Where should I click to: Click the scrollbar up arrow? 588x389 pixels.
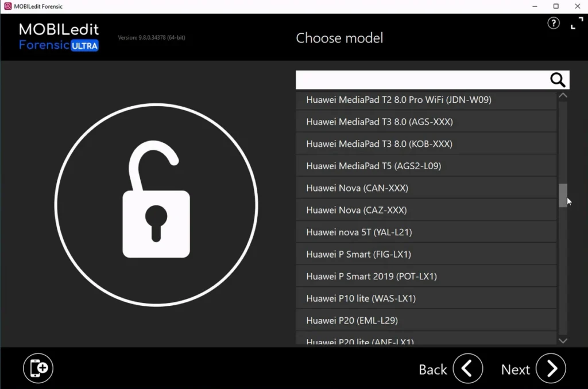point(563,96)
